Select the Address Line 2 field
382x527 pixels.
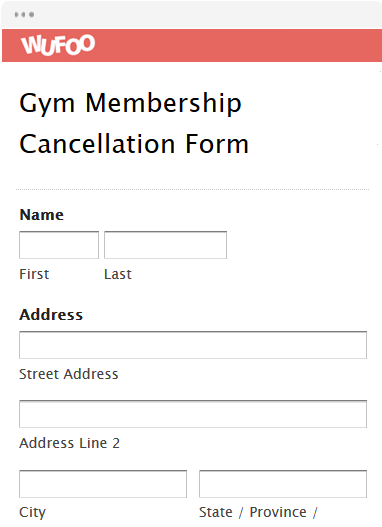click(x=193, y=414)
